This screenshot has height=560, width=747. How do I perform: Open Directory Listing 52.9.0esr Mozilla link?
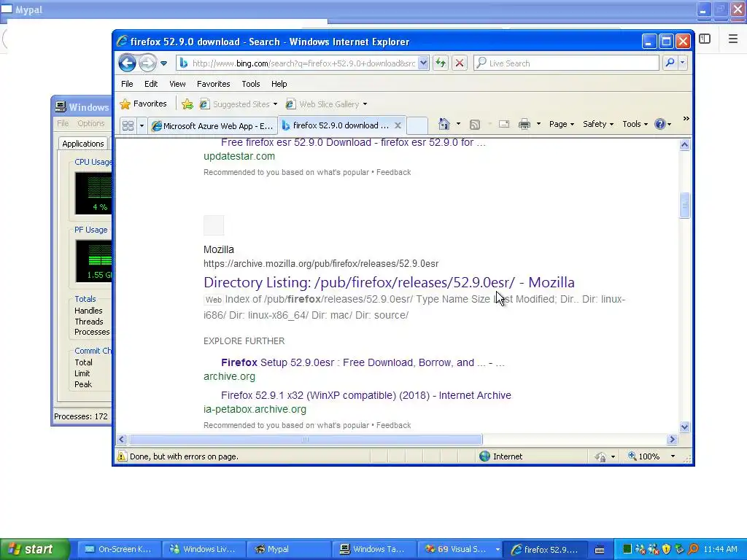pos(389,282)
